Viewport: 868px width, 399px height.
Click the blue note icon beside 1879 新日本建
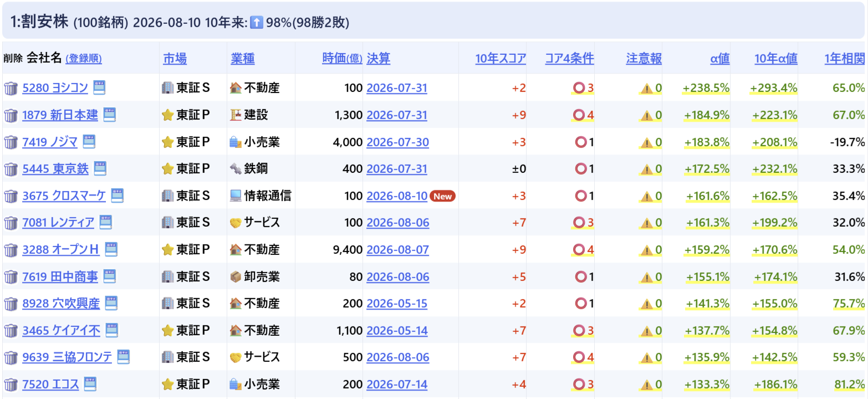point(109,114)
